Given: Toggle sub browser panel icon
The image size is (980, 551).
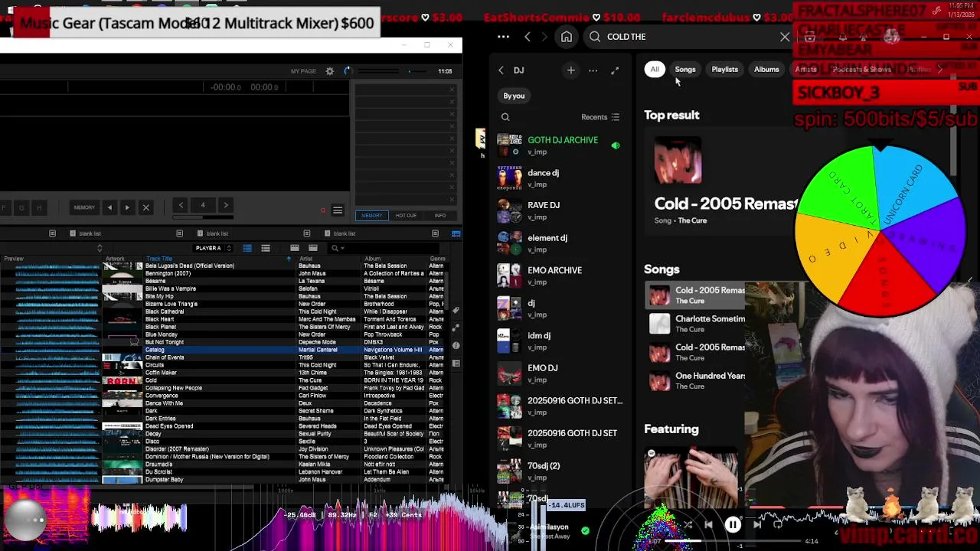Looking at the screenshot, I should point(456,233).
